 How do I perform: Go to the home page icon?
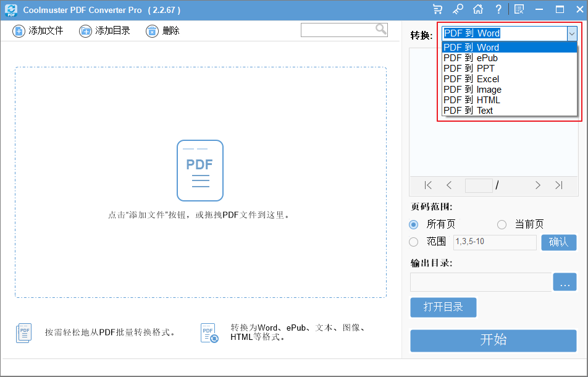[478, 9]
